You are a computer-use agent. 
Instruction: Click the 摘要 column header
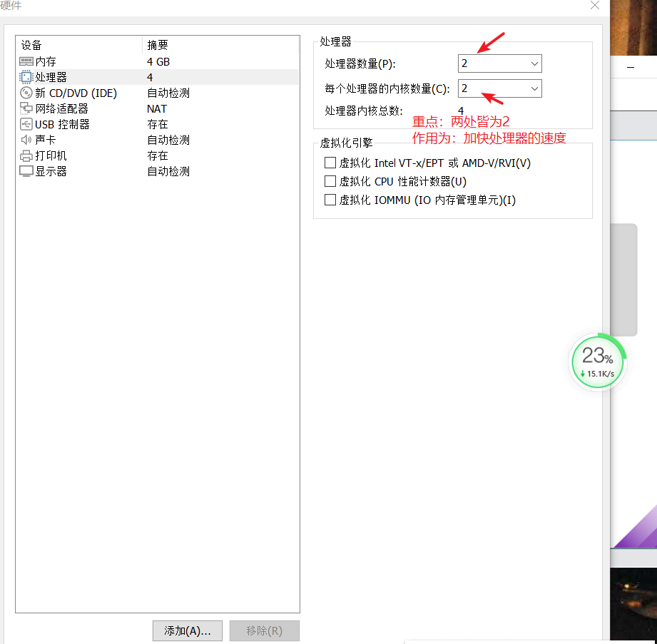tap(221, 45)
